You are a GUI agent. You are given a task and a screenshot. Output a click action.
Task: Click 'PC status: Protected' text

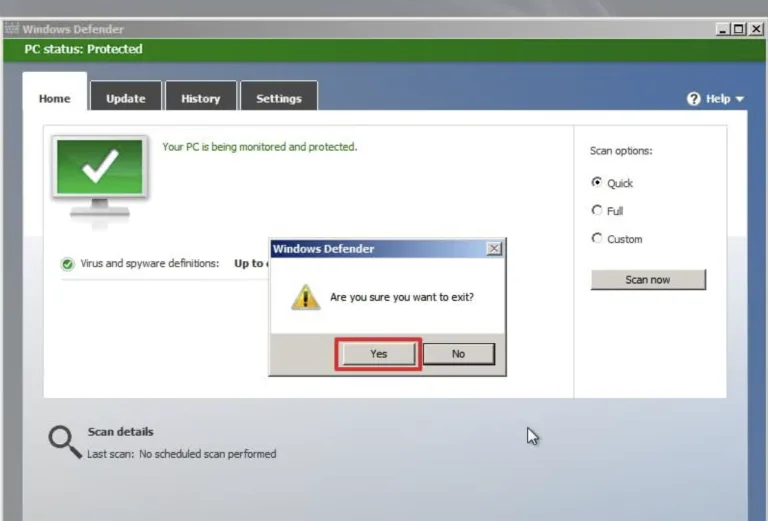click(x=84, y=49)
